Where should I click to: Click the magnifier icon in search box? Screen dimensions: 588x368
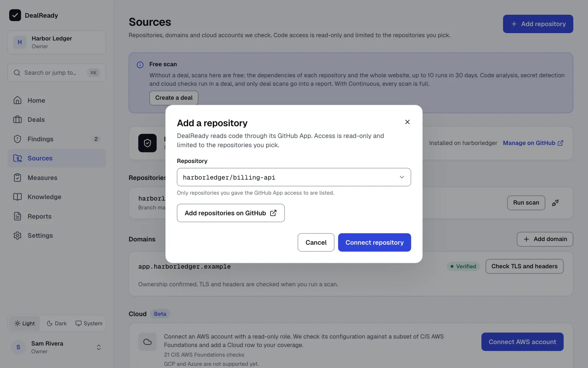pyautogui.click(x=17, y=73)
